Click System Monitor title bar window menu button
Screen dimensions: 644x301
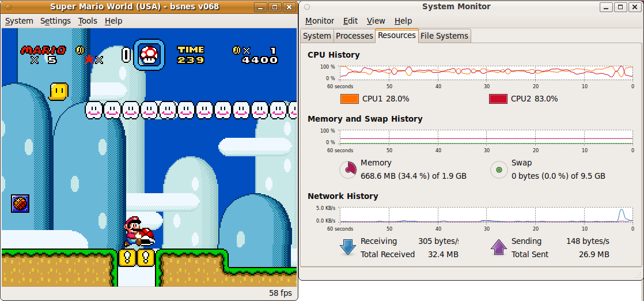coord(307,7)
